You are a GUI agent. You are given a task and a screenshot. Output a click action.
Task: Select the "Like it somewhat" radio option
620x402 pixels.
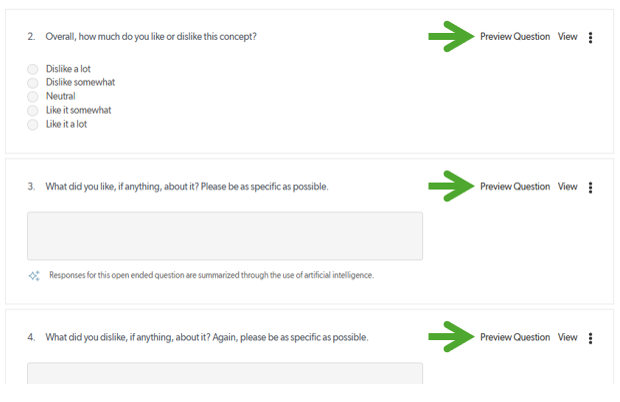point(33,111)
